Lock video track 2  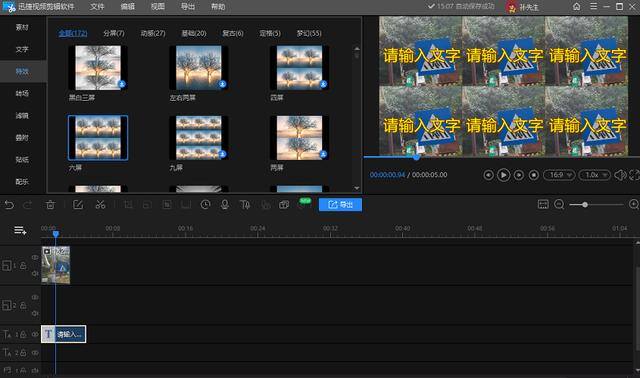[x=23, y=305]
